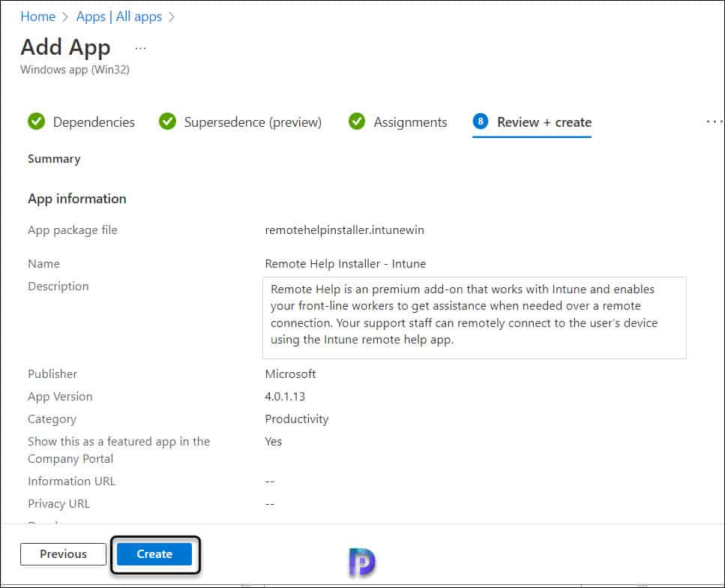
Task: Click the purple logo at the bottom center
Action: coord(360,561)
